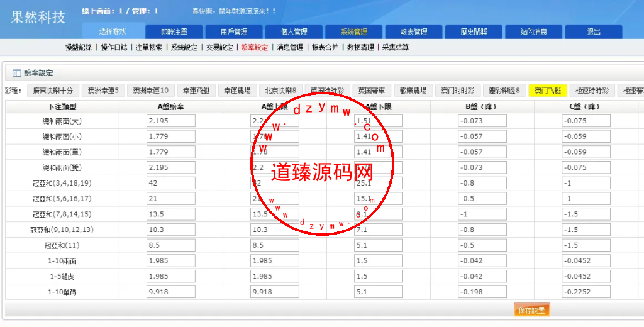Open 交易設定 submenu link
644x327 pixels.
(219, 48)
